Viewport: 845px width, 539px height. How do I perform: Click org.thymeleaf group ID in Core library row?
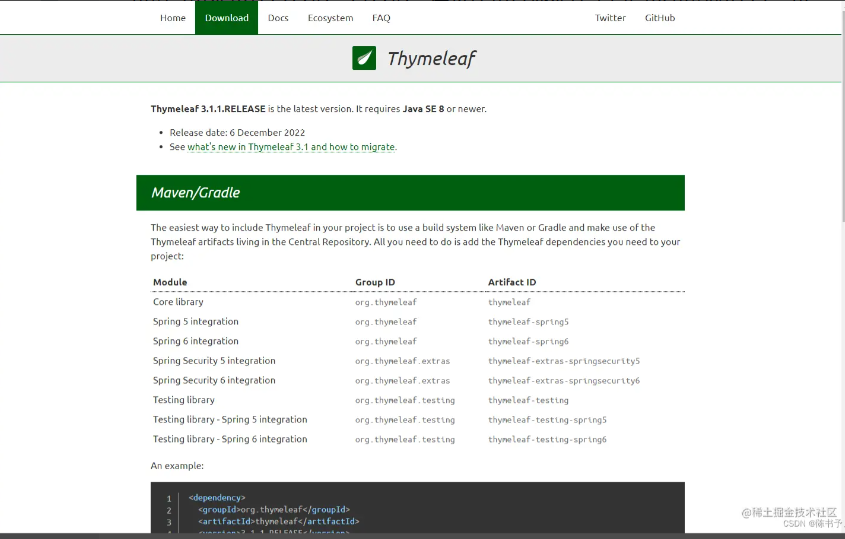[x=386, y=302]
